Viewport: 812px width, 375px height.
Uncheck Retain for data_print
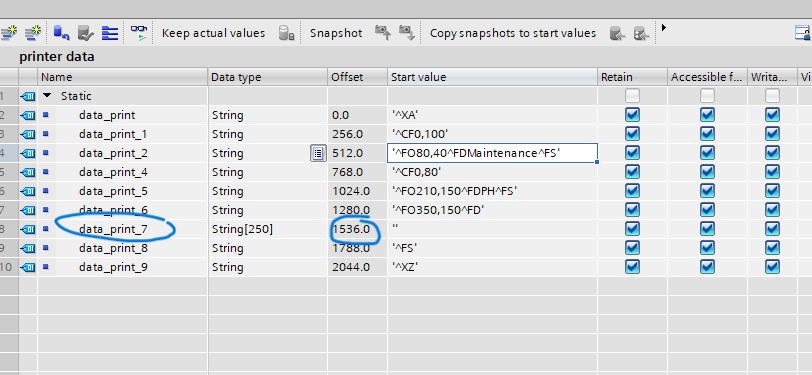click(x=632, y=115)
